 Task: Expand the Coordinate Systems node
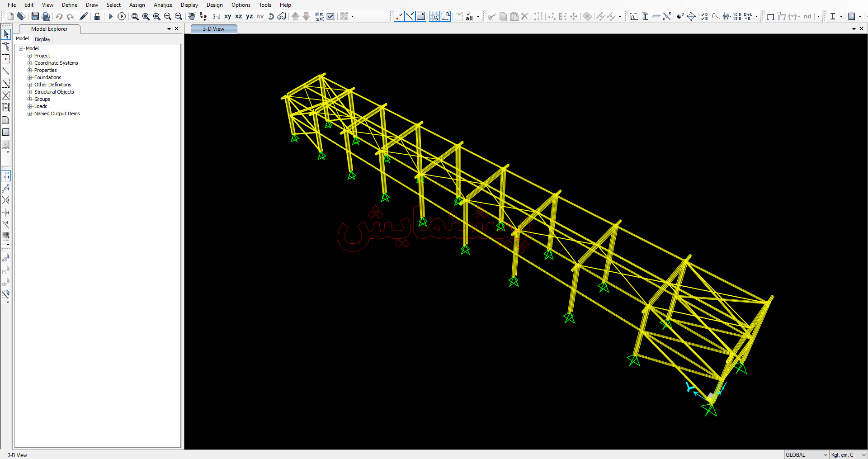(30, 63)
